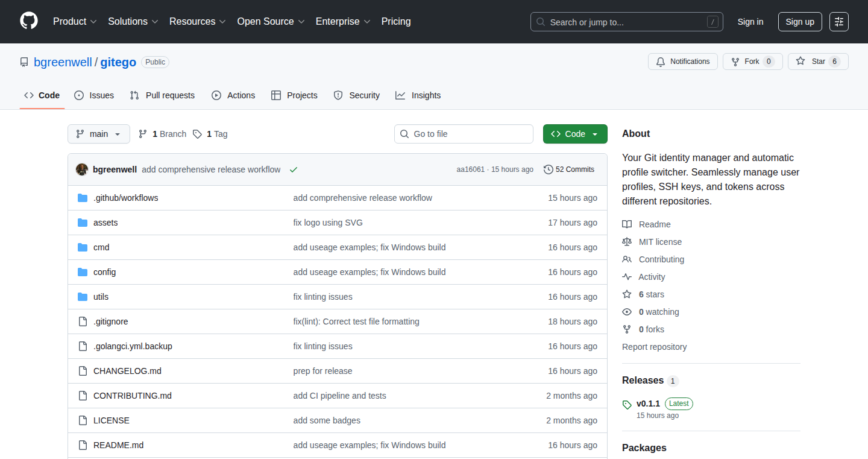Click the Report repository link
This screenshot has width=868, height=459.
(x=654, y=347)
